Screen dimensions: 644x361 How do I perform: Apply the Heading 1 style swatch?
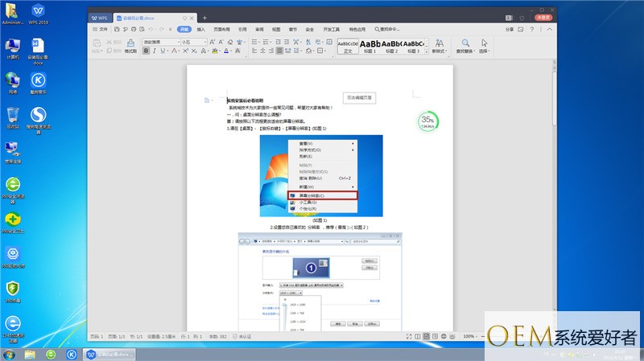point(370,46)
